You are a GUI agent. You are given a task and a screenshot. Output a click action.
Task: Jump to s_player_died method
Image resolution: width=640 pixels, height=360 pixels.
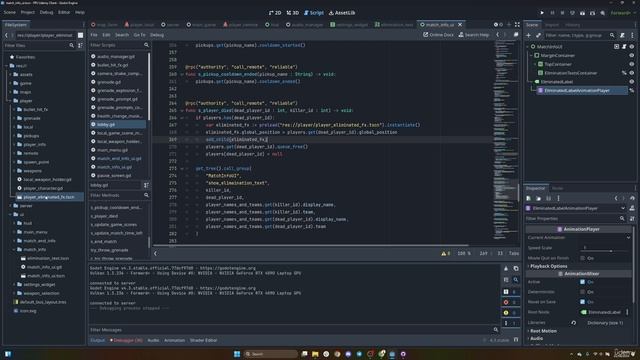pos(104,216)
